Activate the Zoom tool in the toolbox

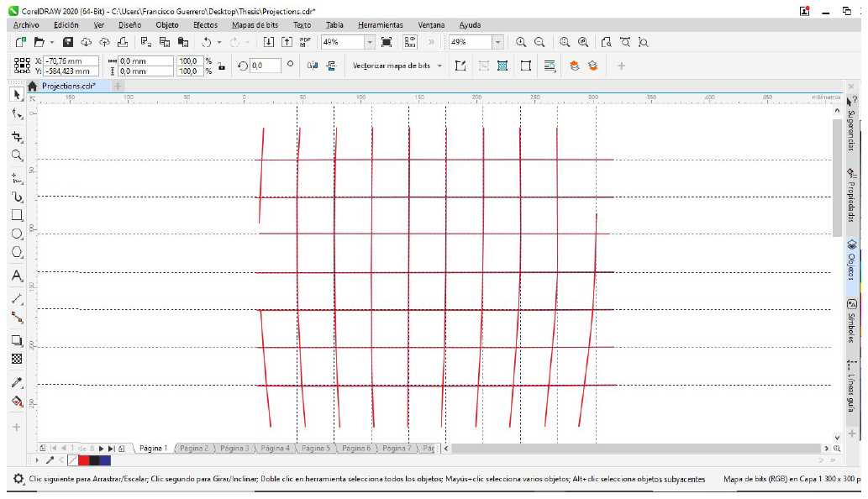pyautogui.click(x=16, y=155)
